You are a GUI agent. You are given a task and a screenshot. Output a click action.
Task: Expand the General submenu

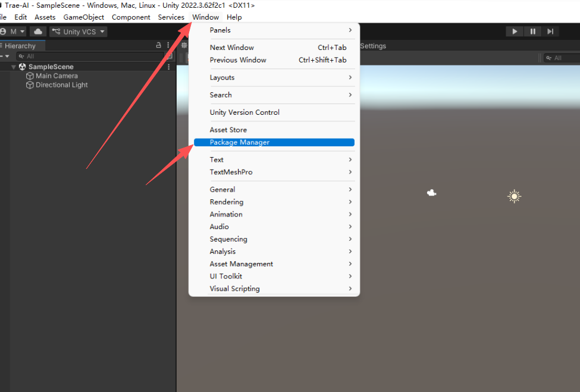point(274,190)
